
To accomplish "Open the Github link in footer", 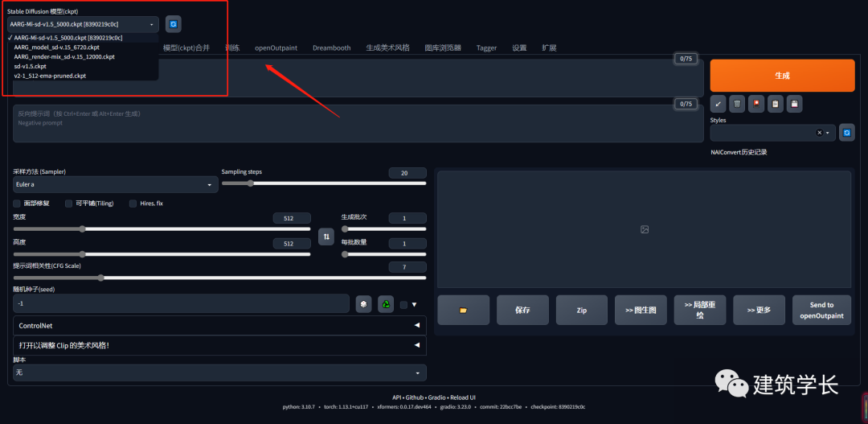I will tap(415, 397).
